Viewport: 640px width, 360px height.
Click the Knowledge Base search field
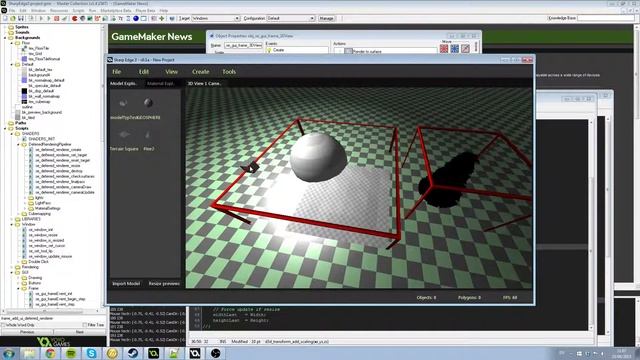coord(606,18)
